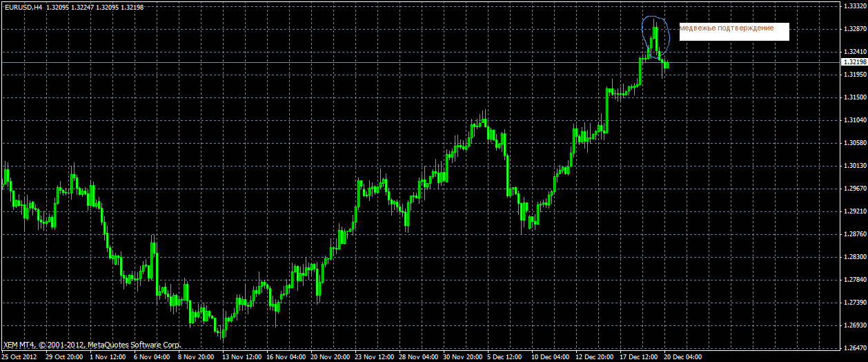Click the 1.28300 price axis label
868x362 pixels.
854,257
